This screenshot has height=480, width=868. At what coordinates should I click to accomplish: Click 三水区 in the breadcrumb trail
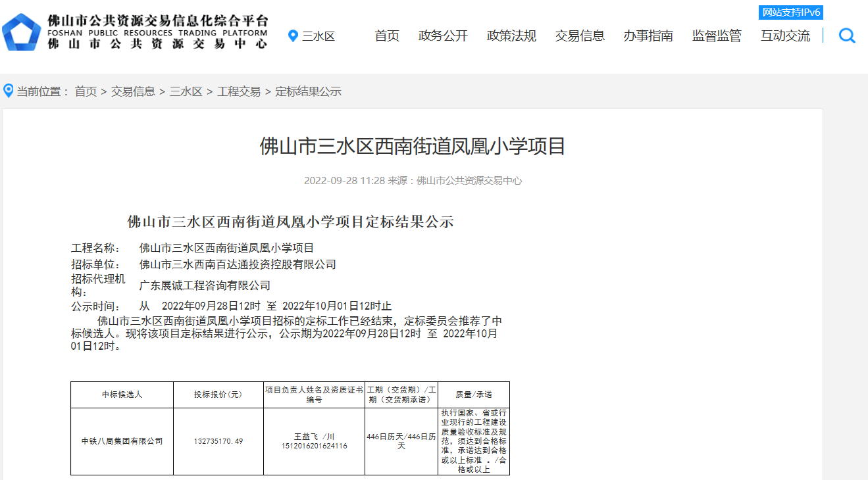(186, 91)
